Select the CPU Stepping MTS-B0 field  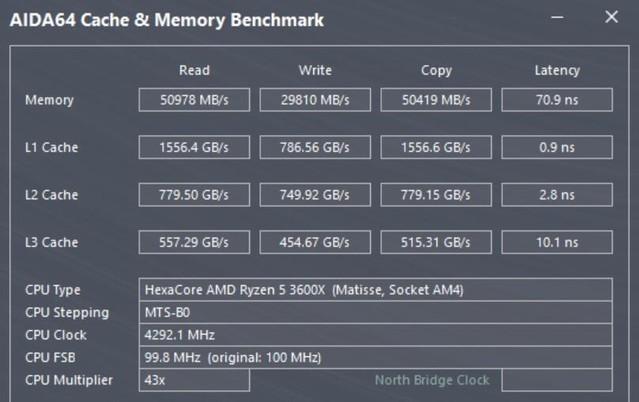tap(375, 312)
